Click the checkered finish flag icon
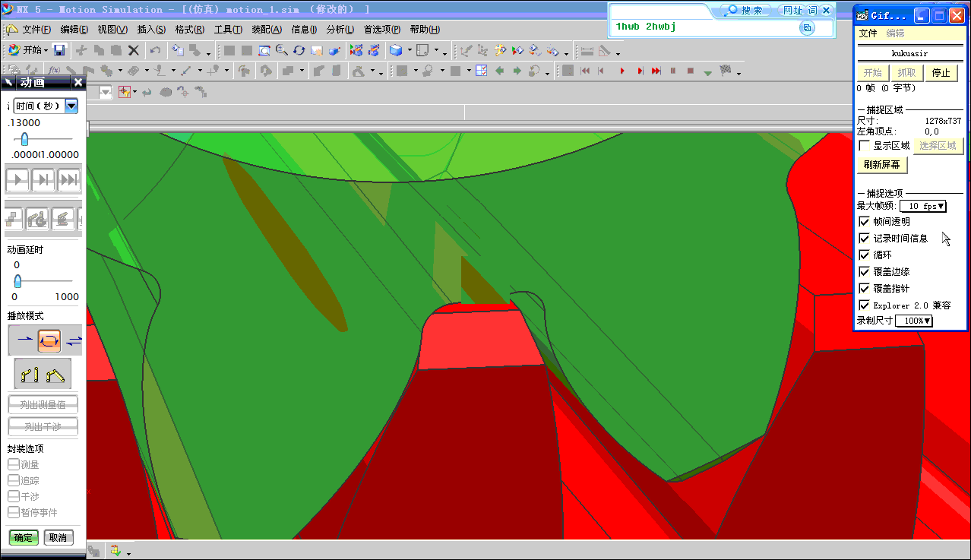This screenshot has width=971, height=560. (726, 71)
